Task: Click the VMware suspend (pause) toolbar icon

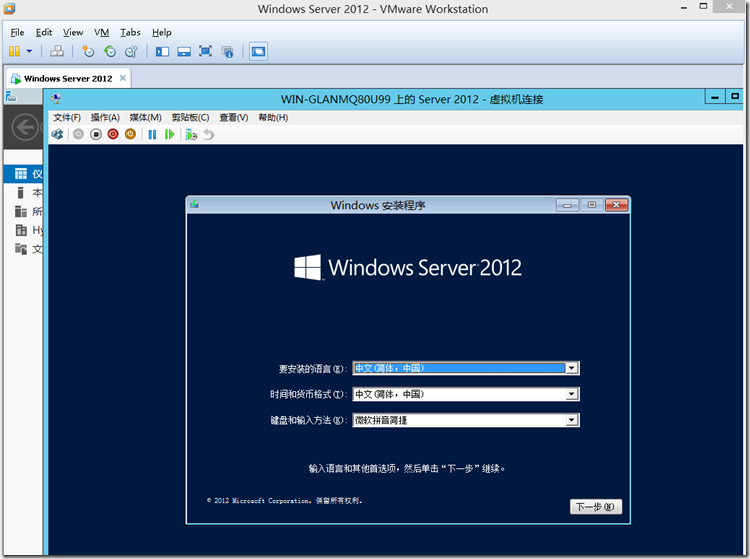Action: 14,51
